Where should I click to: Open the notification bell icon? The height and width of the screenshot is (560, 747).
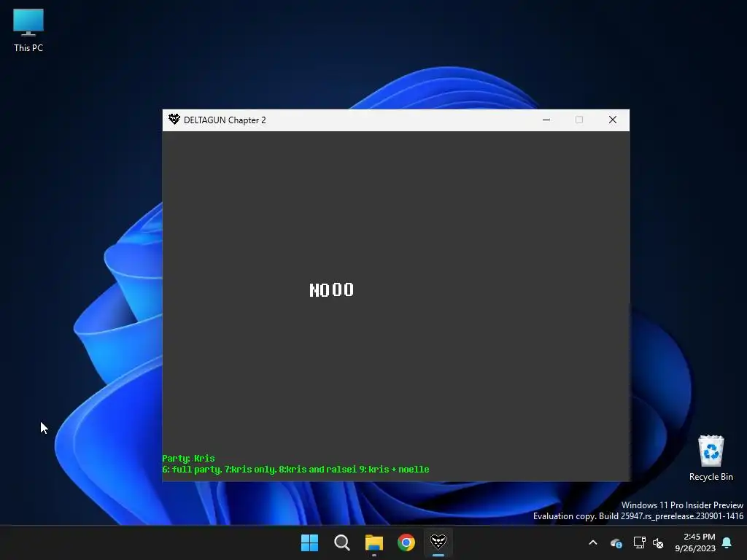coord(727,542)
